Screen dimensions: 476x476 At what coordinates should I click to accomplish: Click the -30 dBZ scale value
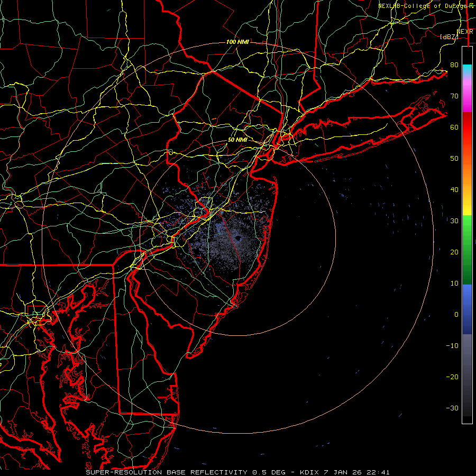click(452, 408)
